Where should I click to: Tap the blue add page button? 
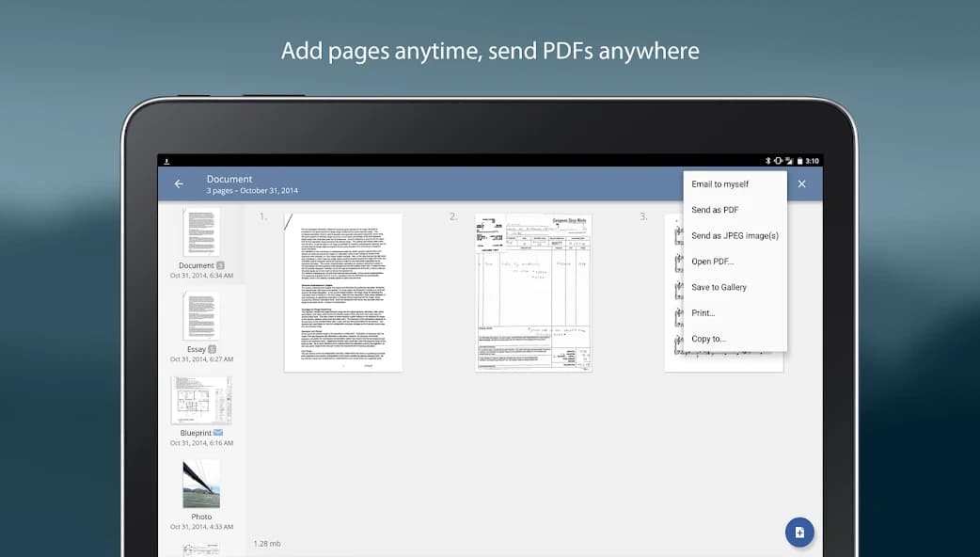click(798, 532)
